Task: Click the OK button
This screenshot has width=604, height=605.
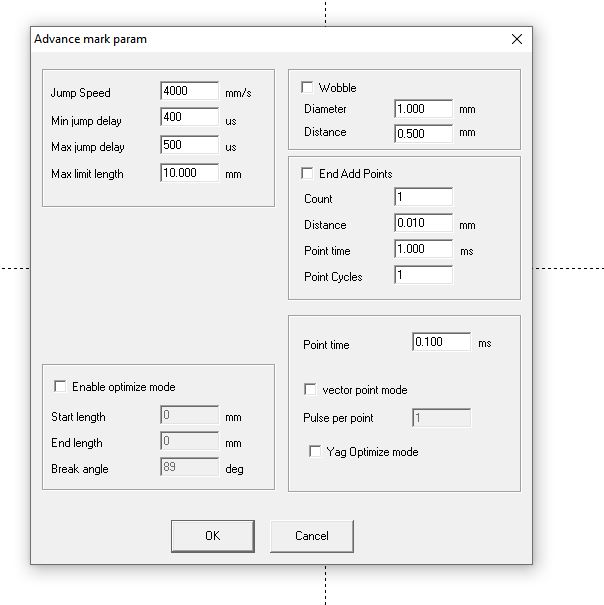Action: tap(212, 535)
